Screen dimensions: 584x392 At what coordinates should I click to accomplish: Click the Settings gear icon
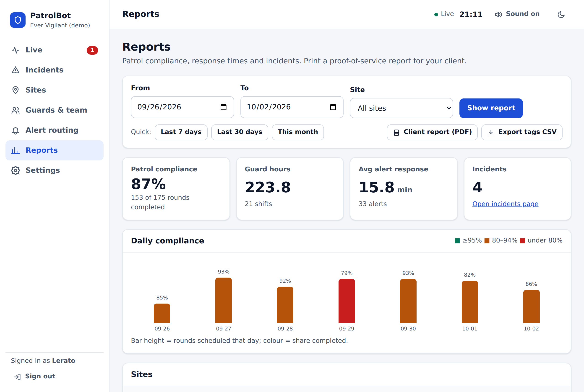(16, 170)
